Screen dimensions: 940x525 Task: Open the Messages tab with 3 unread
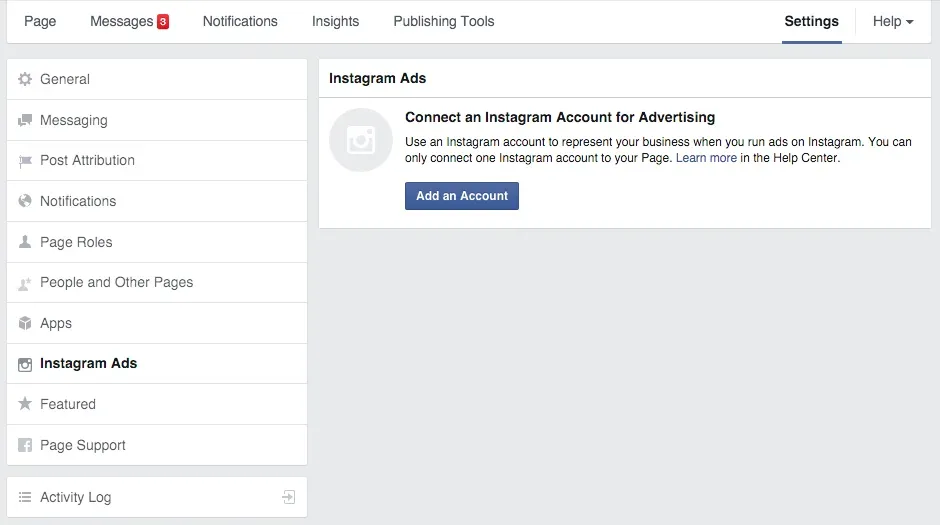(x=129, y=21)
